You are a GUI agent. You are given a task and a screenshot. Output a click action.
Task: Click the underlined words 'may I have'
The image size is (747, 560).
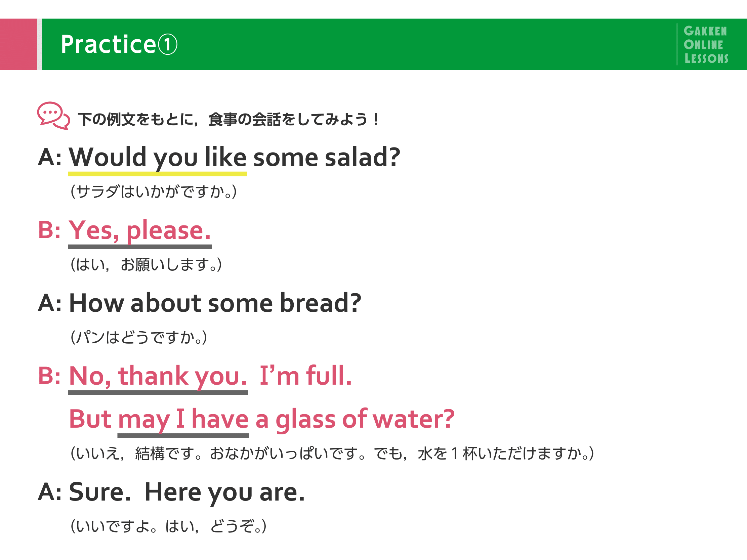[x=183, y=420]
